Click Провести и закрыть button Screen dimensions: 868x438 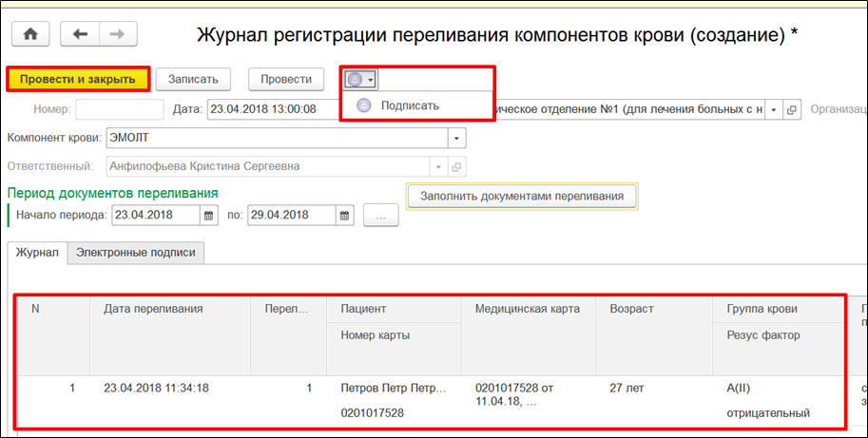[78, 79]
